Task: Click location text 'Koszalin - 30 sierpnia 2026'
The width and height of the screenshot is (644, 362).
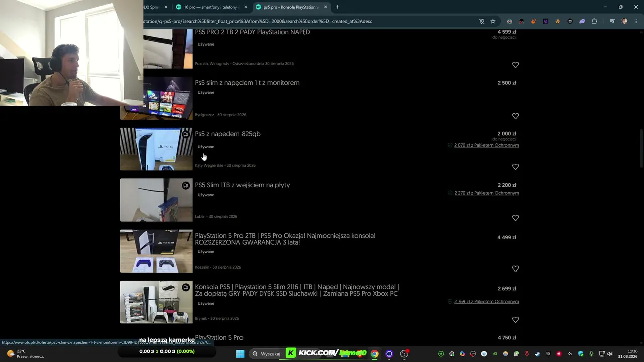Action: pyautogui.click(x=218, y=267)
